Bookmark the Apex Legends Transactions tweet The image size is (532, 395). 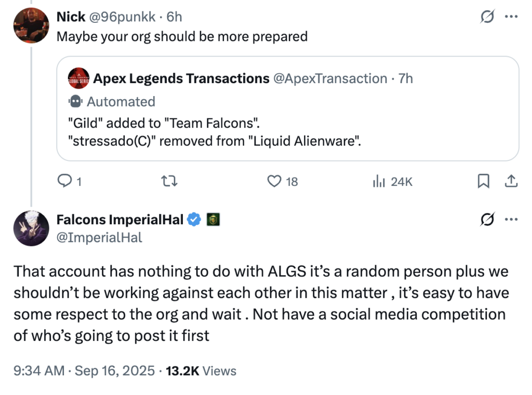(x=484, y=181)
